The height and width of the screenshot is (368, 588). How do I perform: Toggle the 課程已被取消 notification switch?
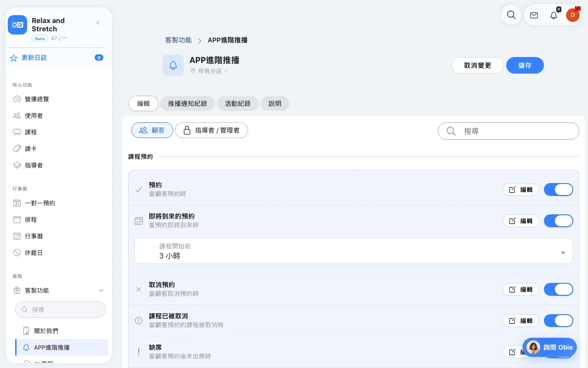coord(559,321)
